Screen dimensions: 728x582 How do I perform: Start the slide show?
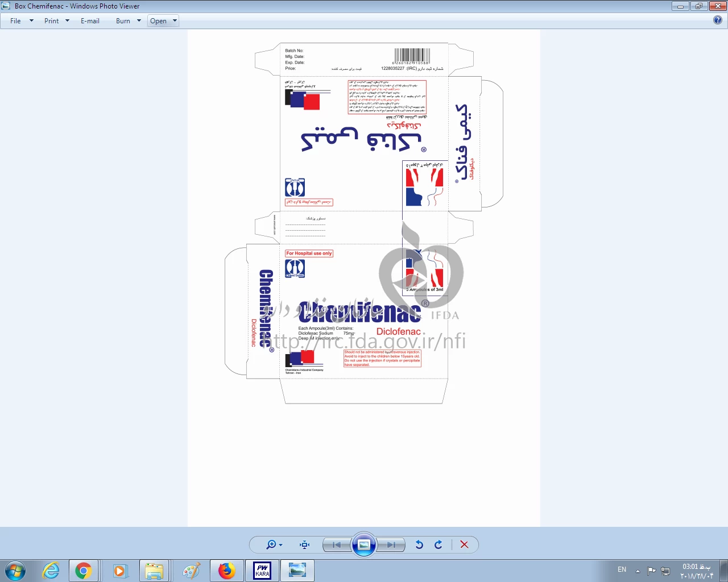tap(364, 544)
